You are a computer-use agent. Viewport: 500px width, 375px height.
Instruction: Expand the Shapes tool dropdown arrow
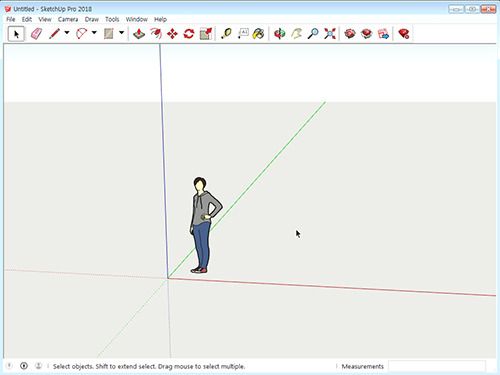(x=121, y=33)
